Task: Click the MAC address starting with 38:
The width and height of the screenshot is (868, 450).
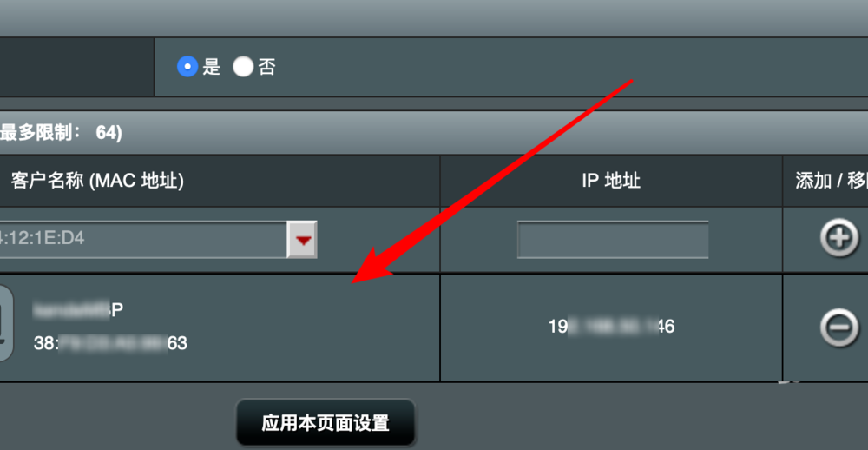Action: point(110,344)
